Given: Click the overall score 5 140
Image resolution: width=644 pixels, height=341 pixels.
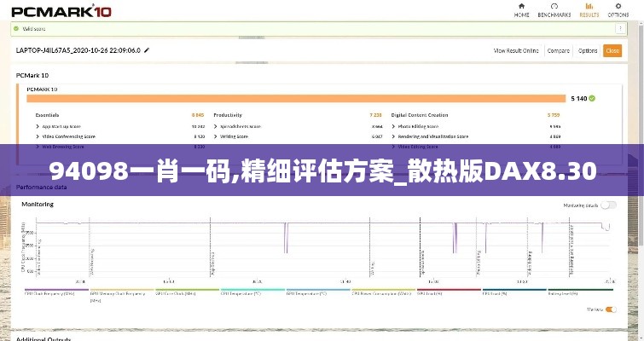Looking at the screenshot, I should tap(578, 99).
